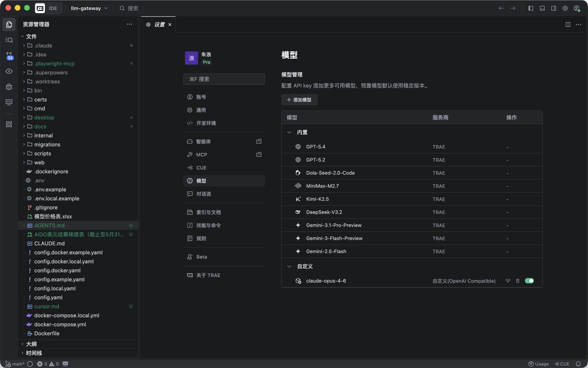Open notifications bell in status bar
Image resolution: width=588 pixels, height=368 pixels.
tap(578, 364)
